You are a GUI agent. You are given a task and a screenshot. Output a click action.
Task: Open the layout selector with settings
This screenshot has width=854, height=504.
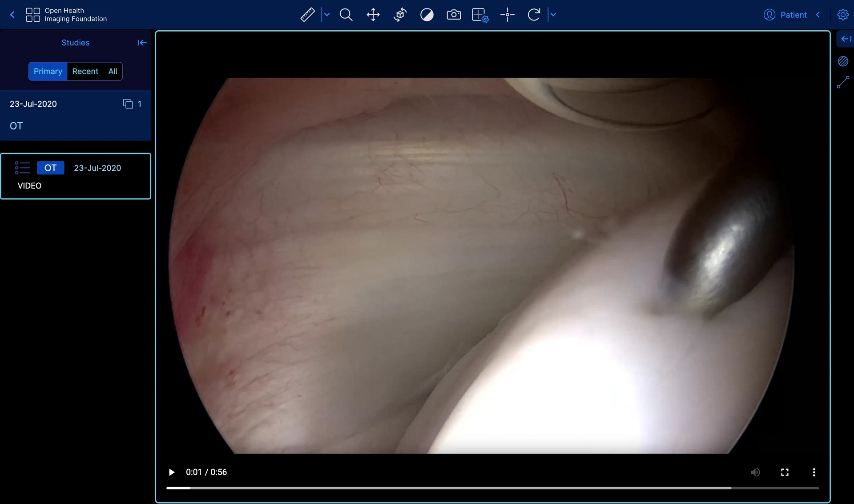click(x=480, y=15)
